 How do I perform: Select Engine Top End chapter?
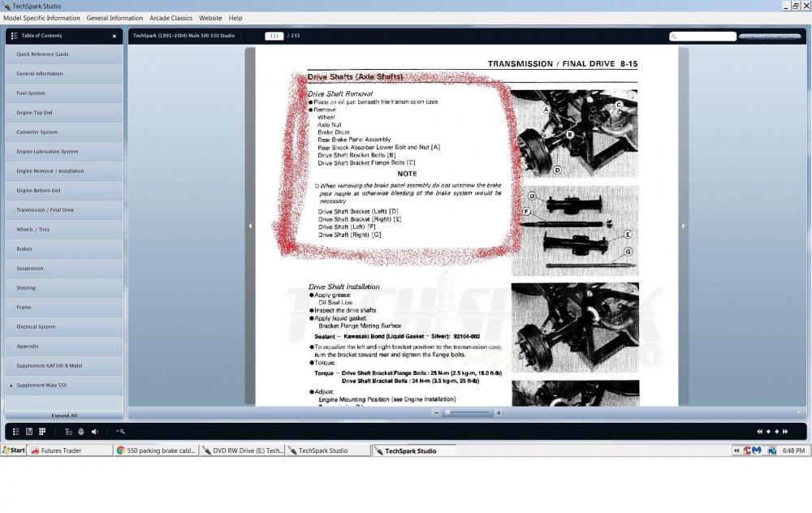(64, 113)
